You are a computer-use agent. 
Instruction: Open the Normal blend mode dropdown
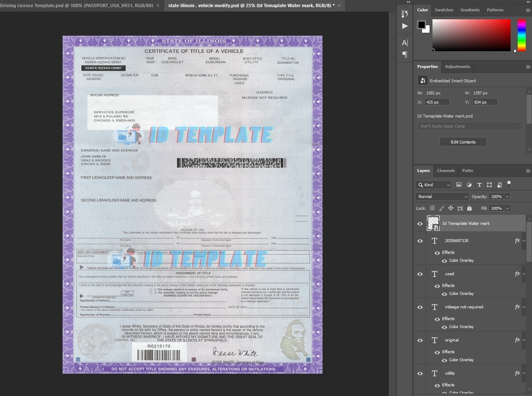coord(442,196)
